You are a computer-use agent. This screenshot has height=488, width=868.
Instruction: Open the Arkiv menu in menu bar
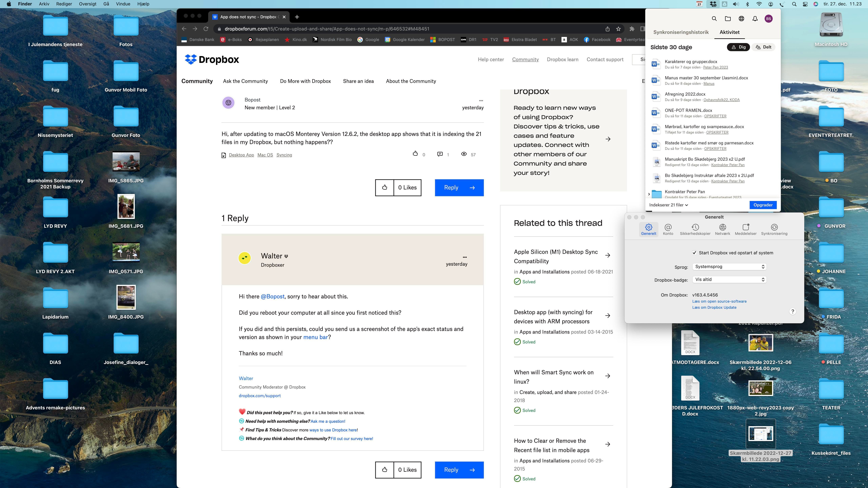[x=44, y=4]
